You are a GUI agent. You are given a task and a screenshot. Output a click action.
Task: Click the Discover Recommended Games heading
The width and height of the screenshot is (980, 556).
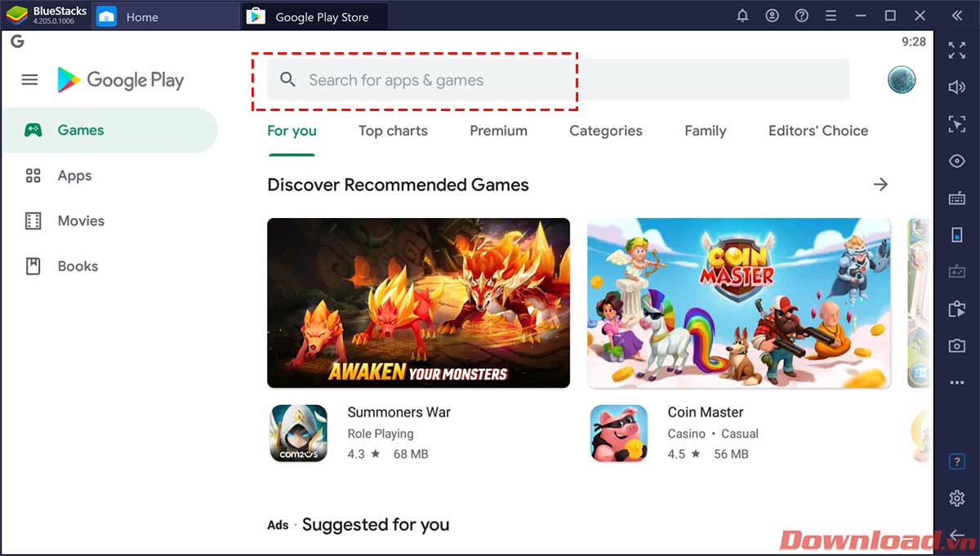click(398, 185)
